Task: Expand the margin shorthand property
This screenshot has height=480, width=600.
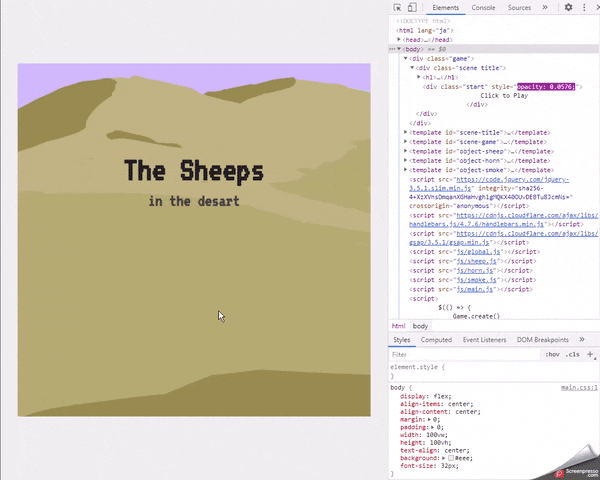Action: pyautogui.click(x=429, y=420)
